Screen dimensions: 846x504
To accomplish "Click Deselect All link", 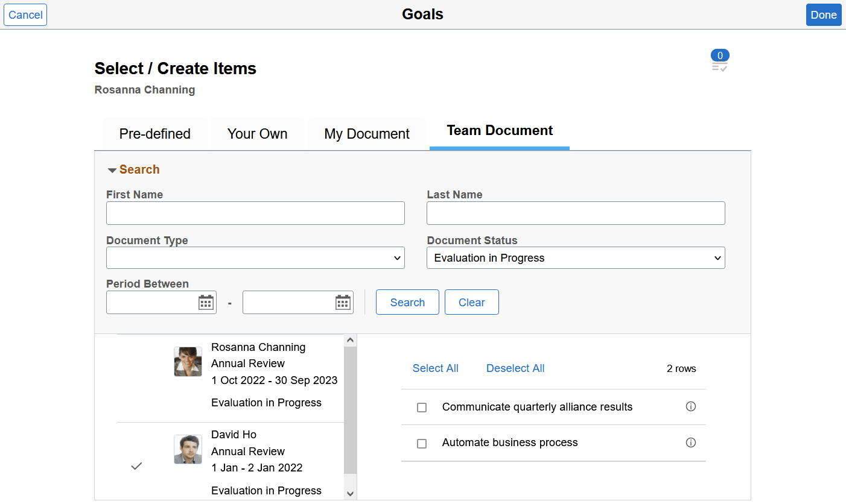I will pos(515,368).
